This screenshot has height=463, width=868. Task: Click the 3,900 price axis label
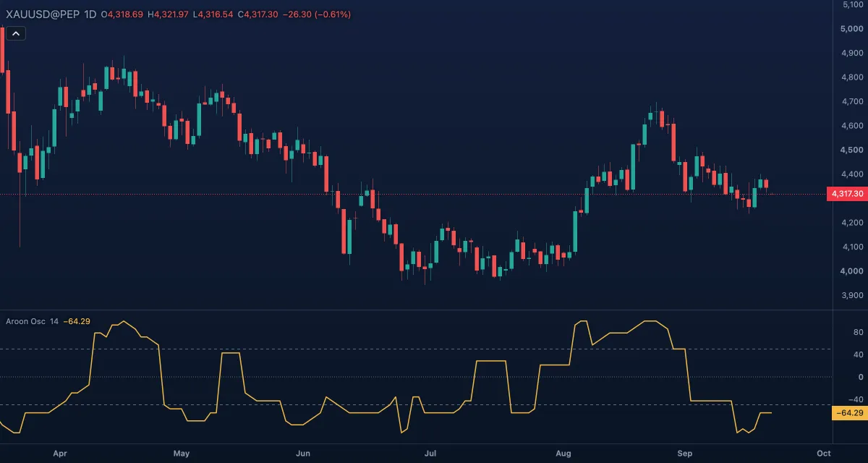click(x=852, y=296)
